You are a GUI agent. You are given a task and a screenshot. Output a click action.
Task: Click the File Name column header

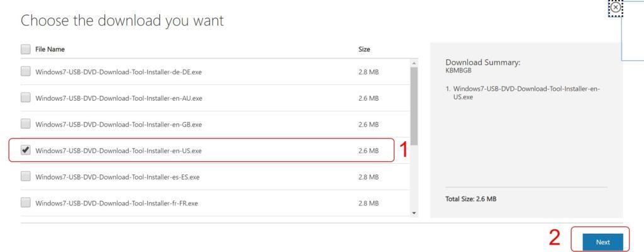pyautogui.click(x=50, y=49)
